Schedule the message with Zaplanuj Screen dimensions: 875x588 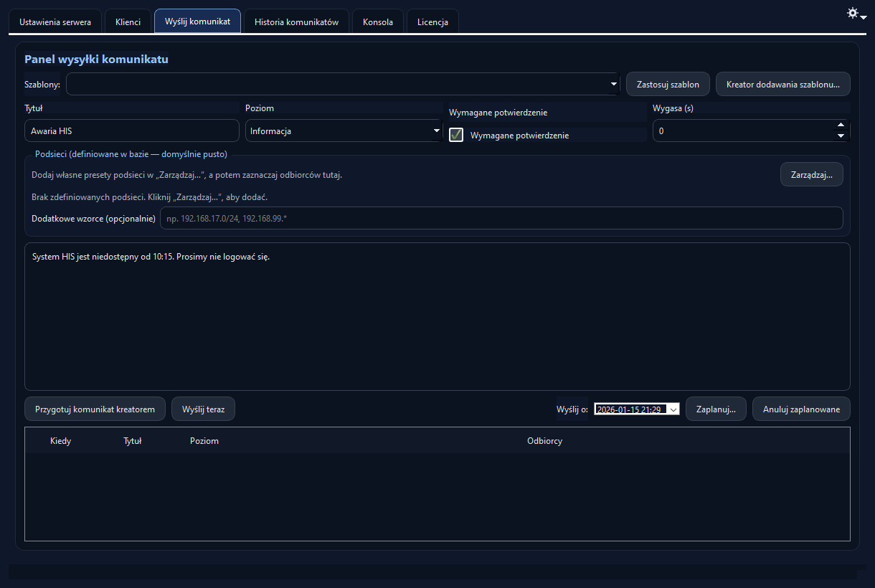coord(716,409)
